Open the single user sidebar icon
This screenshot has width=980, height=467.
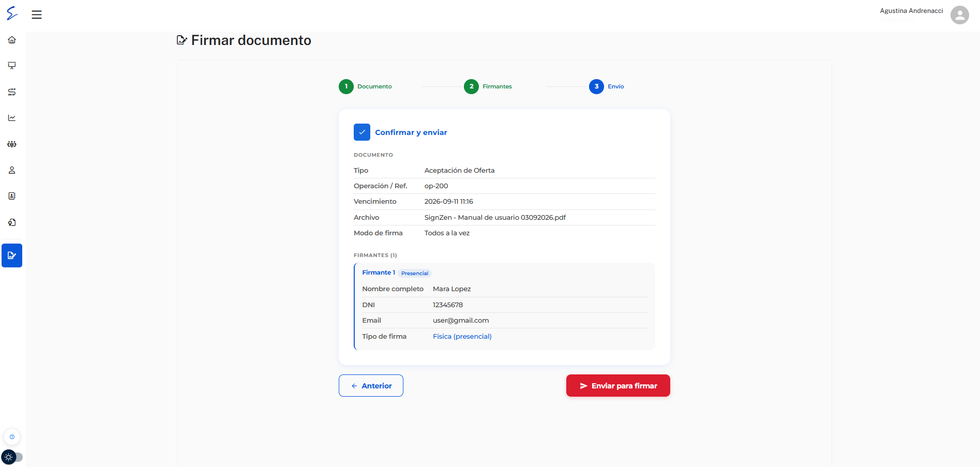tap(12, 170)
